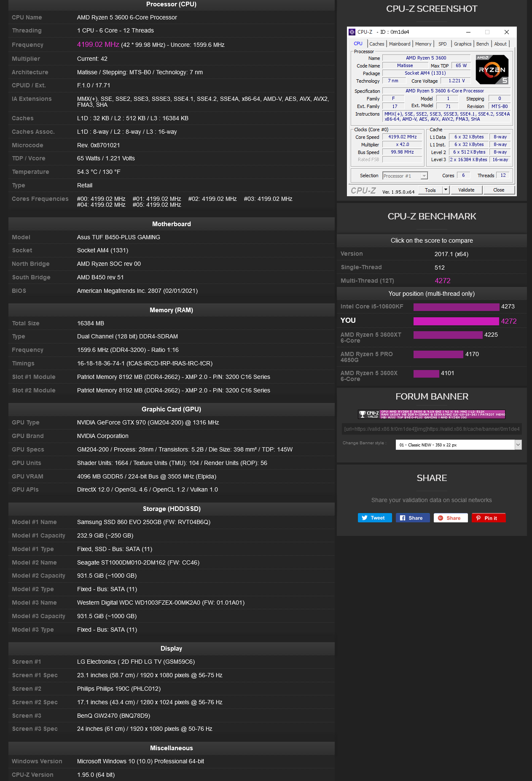Share validation on Facebook
The height and width of the screenshot is (781, 532).
[x=413, y=518]
